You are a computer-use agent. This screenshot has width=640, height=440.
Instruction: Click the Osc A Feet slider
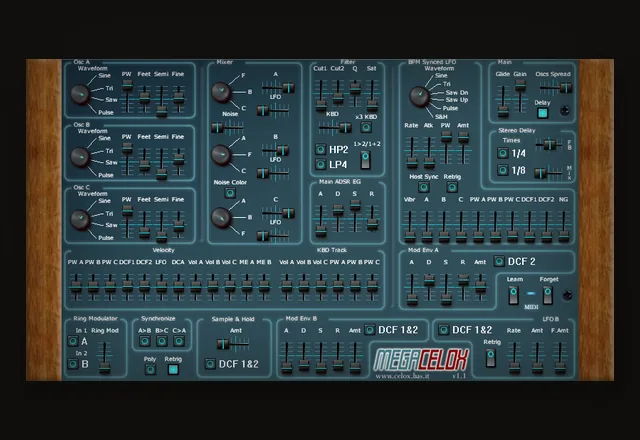pyautogui.click(x=144, y=99)
